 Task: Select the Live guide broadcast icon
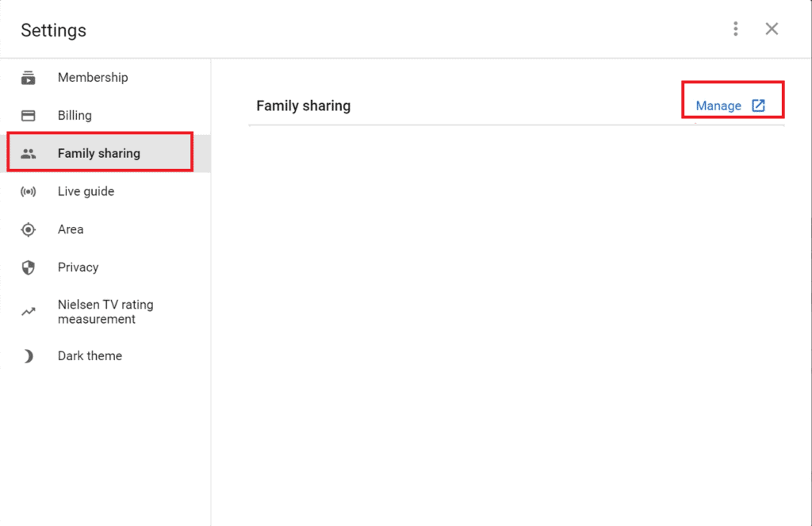pyautogui.click(x=29, y=191)
